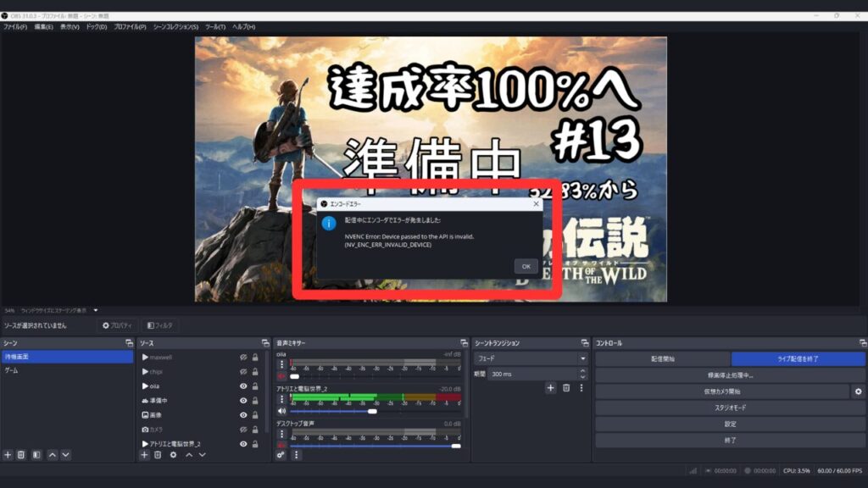Viewport: 868px width, 488px height.
Task: Remove the scene transition with the trash icon
Action: pos(566,388)
